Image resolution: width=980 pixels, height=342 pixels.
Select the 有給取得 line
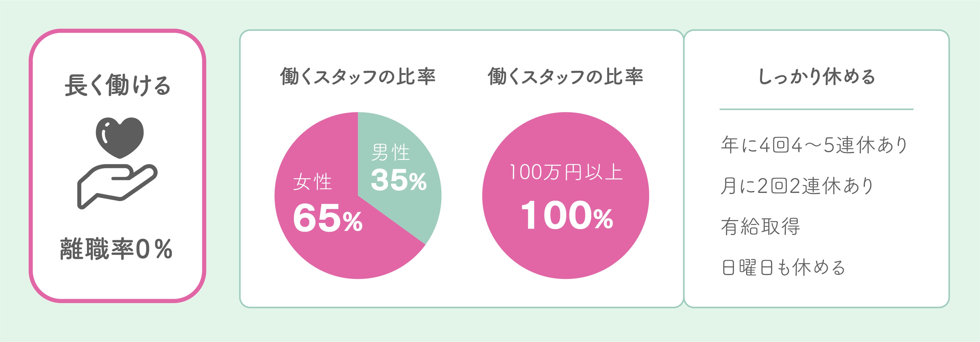(760, 226)
